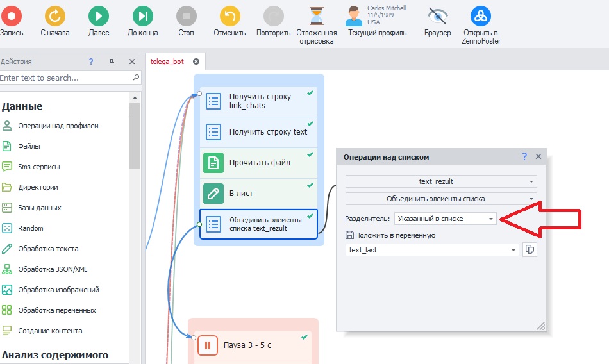Click actions panel vertical scrollbar thumb

tap(135, 136)
